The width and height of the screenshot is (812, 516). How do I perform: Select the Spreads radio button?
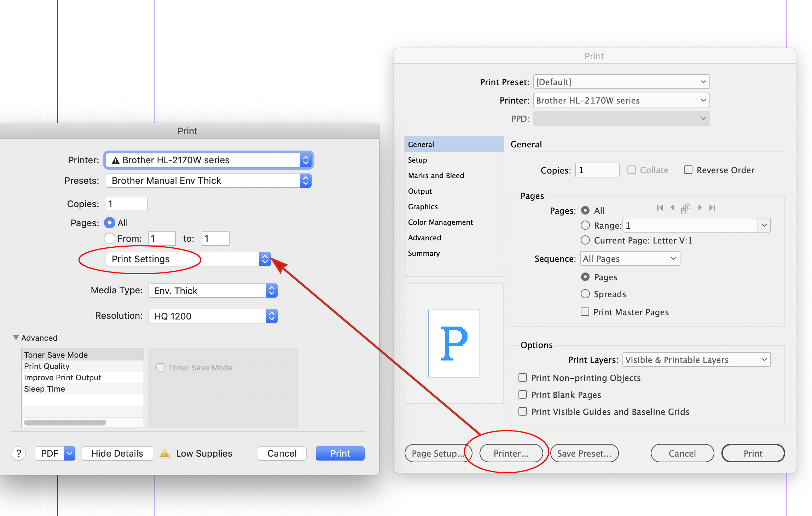585,294
